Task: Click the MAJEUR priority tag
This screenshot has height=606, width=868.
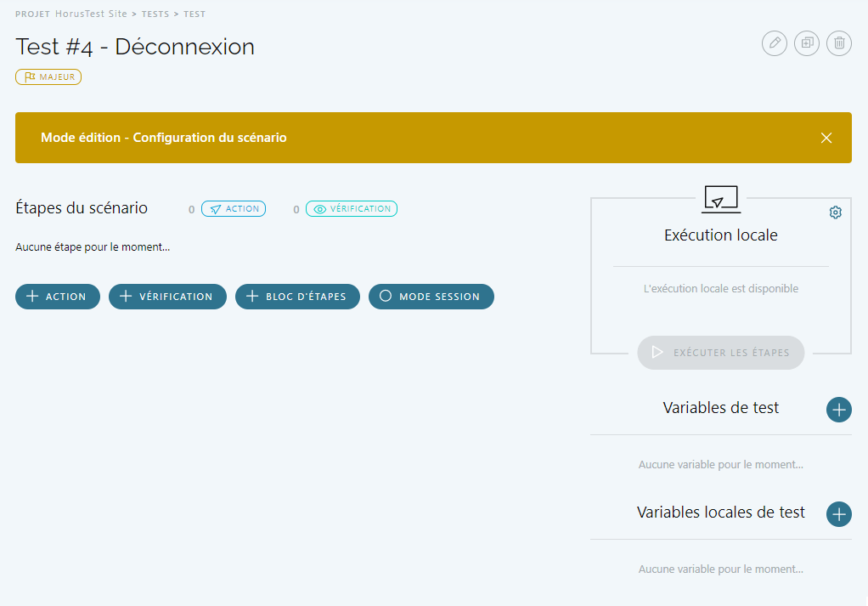Action: tap(48, 77)
